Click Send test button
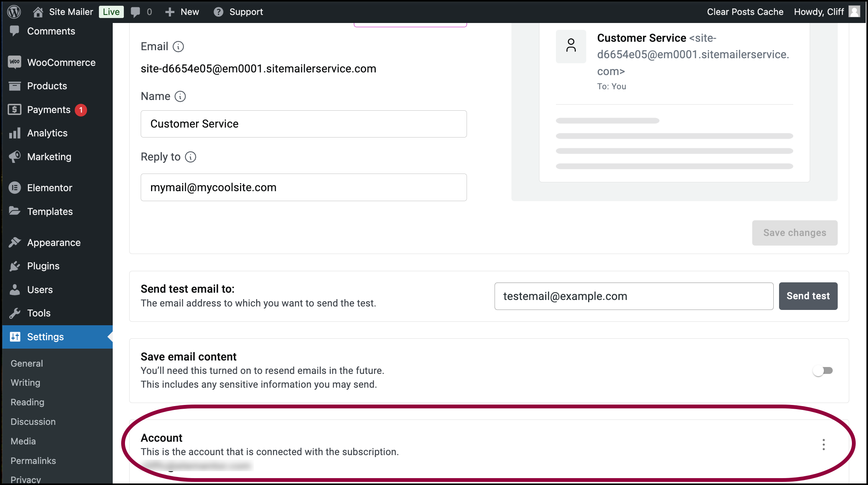The image size is (868, 485). [x=808, y=296]
